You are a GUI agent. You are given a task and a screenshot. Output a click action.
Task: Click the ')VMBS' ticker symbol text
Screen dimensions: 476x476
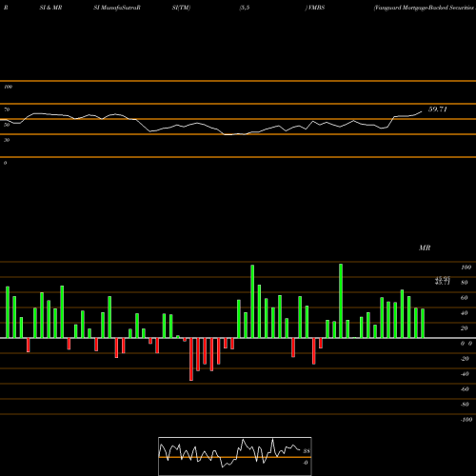315,8
